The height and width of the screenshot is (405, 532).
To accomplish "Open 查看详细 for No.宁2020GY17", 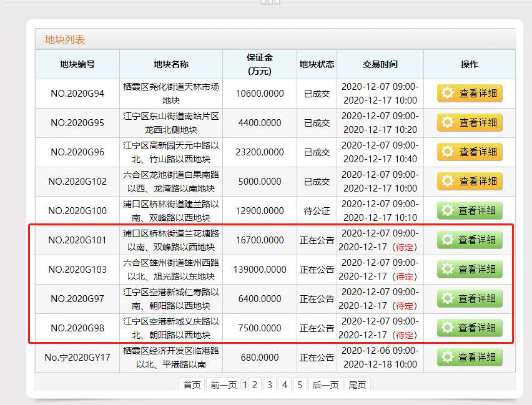I will (x=469, y=357).
